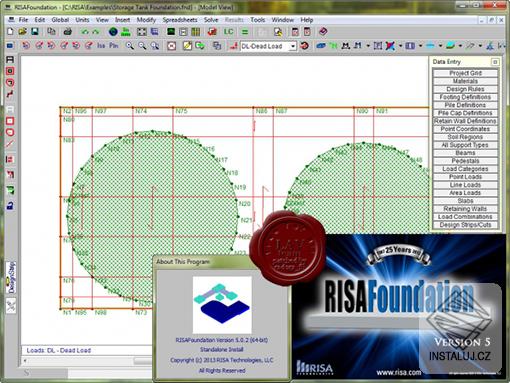
Task: Click the green equals solve icon
Action: coord(245,32)
